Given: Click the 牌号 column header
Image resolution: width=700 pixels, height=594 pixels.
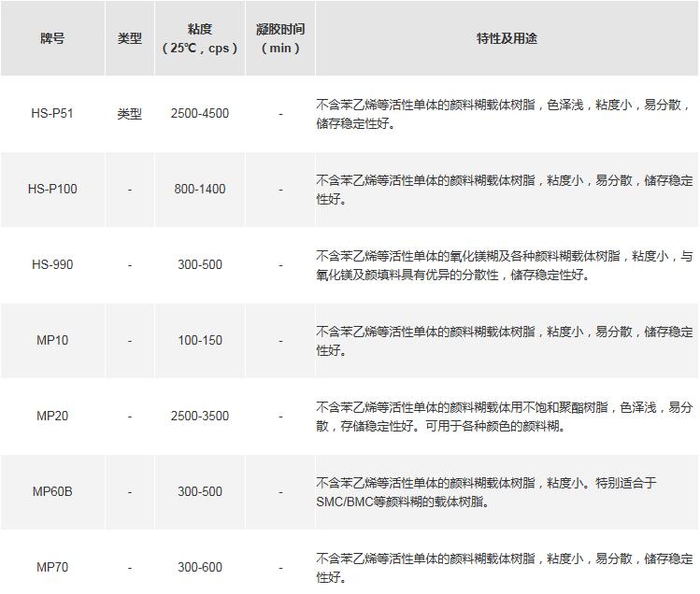Looking at the screenshot, I should [x=52, y=38].
